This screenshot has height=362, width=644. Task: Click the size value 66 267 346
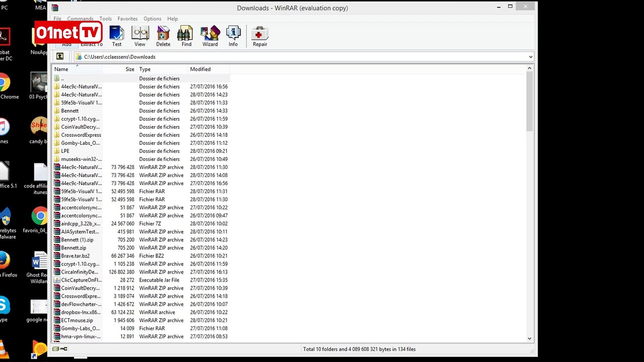[x=123, y=256]
